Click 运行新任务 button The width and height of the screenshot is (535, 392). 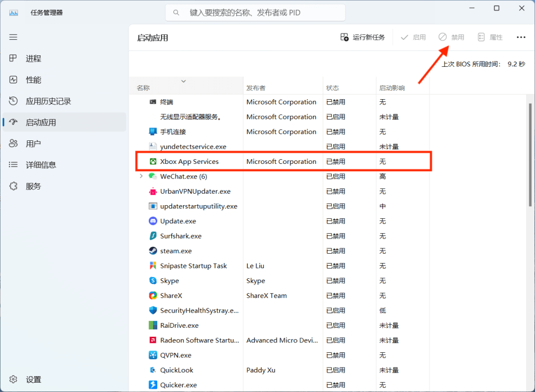[x=363, y=37]
